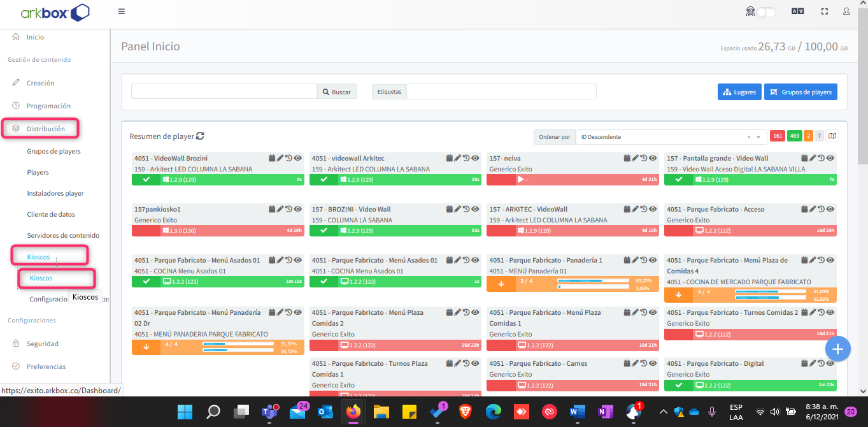Image resolution: width=868 pixels, height=427 pixels.
Task: Collapse the Distribución sidebar section
Action: (x=45, y=129)
